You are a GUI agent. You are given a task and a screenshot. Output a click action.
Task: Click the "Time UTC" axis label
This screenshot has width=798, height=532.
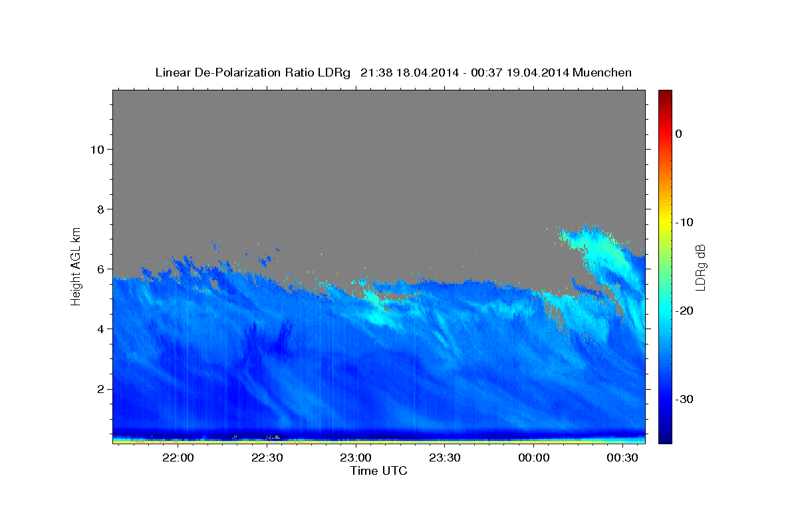(x=378, y=471)
